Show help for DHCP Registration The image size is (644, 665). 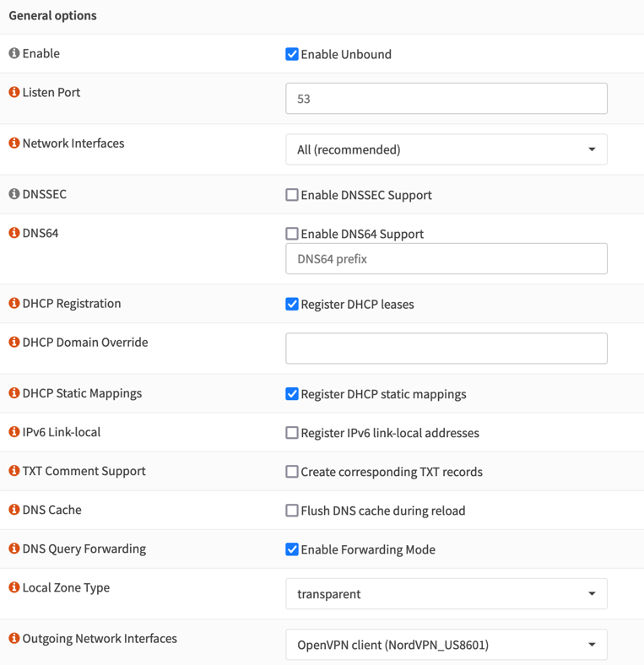pyautogui.click(x=14, y=303)
